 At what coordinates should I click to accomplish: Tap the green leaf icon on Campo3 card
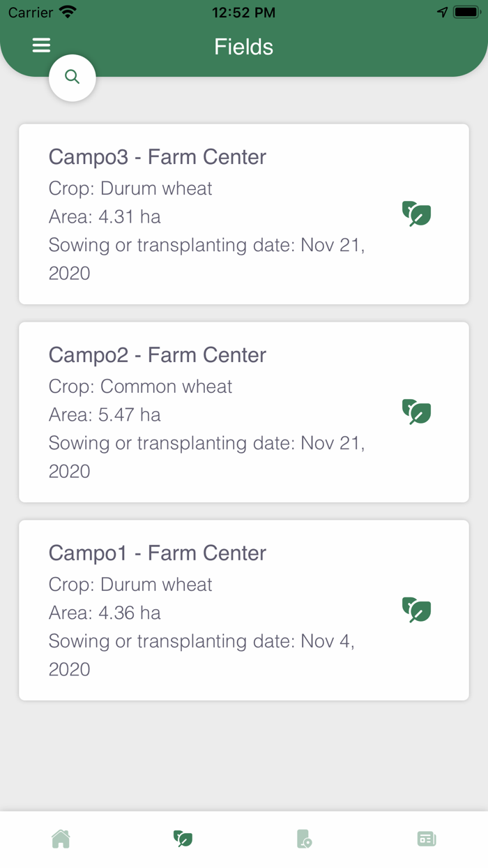coord(416,214)
